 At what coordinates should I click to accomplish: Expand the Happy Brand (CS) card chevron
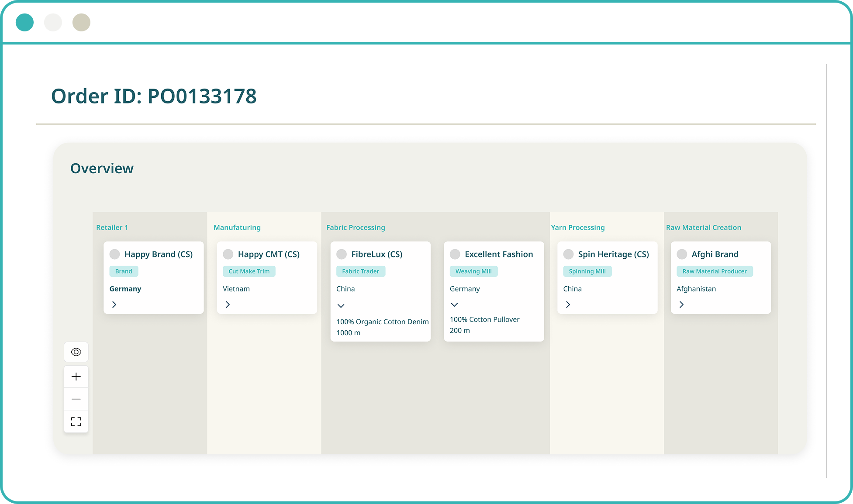(x=114, y=305)
